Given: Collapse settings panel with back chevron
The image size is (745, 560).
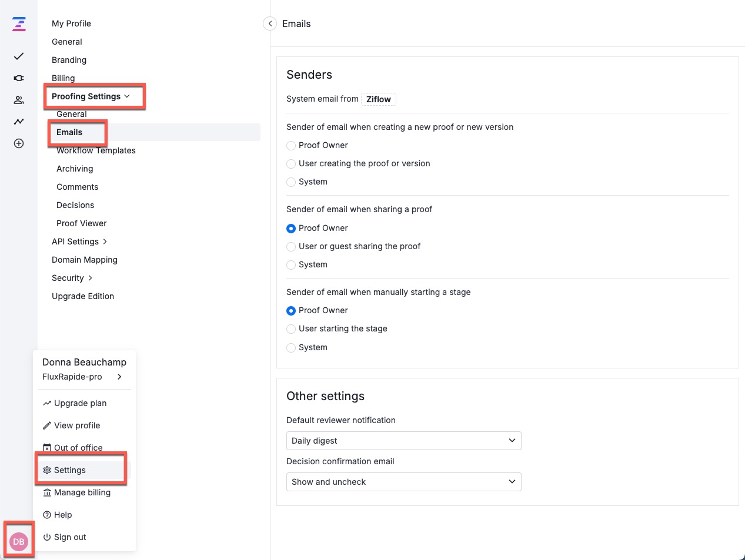Looking at the screenshot, I should [270, 24].
